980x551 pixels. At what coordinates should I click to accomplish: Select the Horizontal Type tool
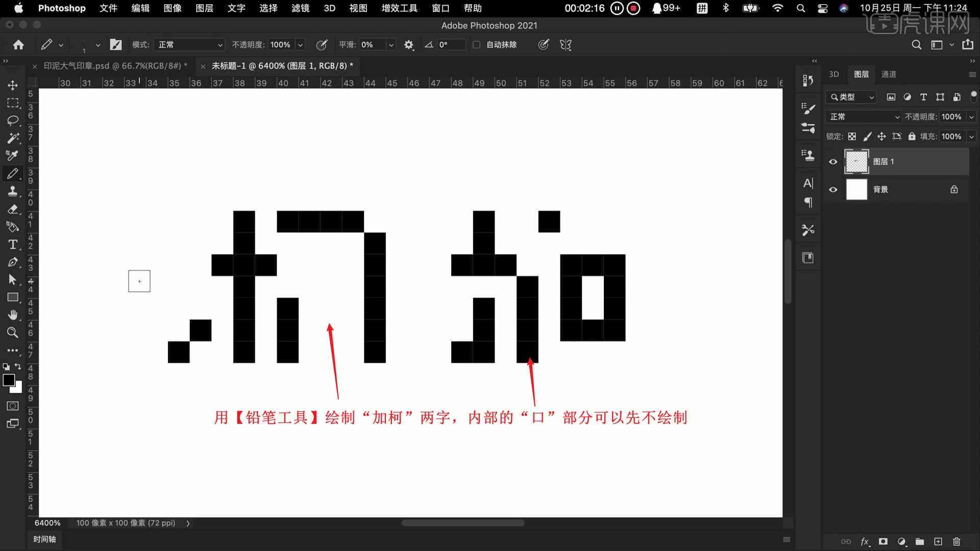tap(13, 244)
